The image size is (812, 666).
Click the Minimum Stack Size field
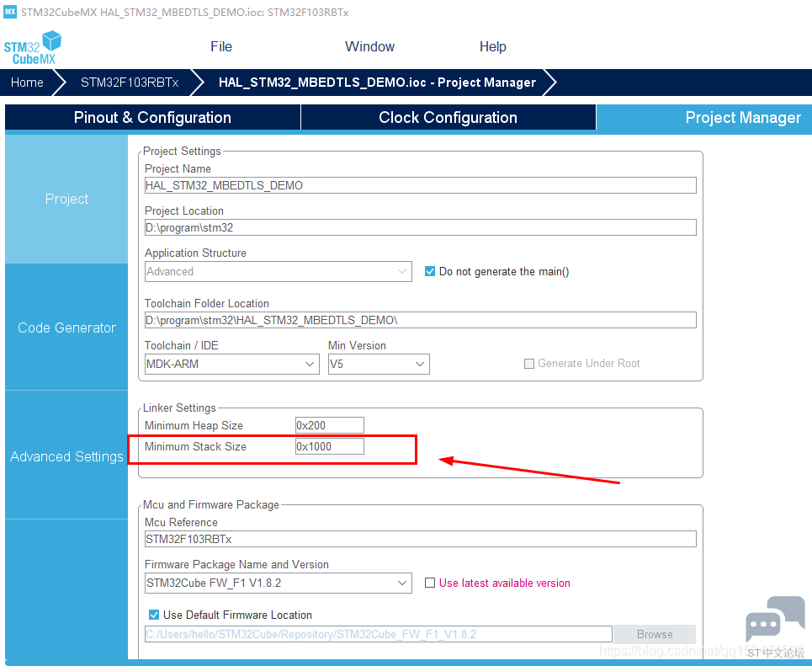(x=329, y=447)
